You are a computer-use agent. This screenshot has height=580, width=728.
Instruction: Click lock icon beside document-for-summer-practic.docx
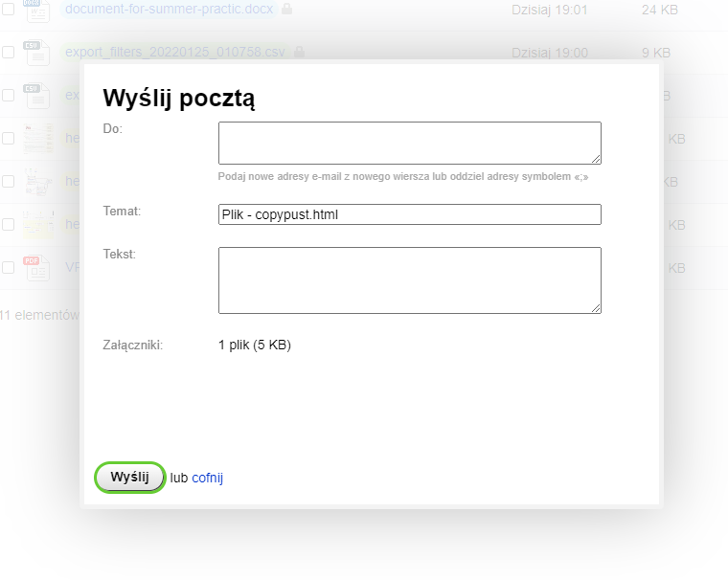coord(287,9)
